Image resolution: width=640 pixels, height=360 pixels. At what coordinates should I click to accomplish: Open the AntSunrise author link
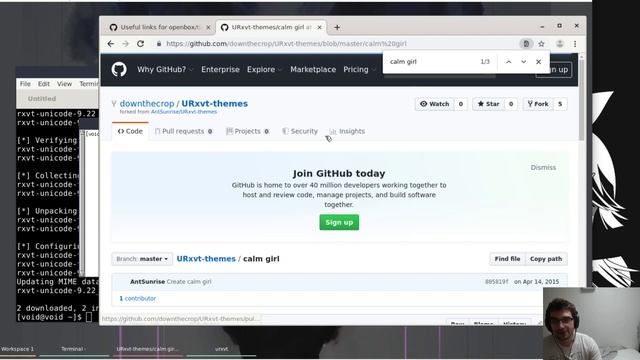tap(147, 282)
